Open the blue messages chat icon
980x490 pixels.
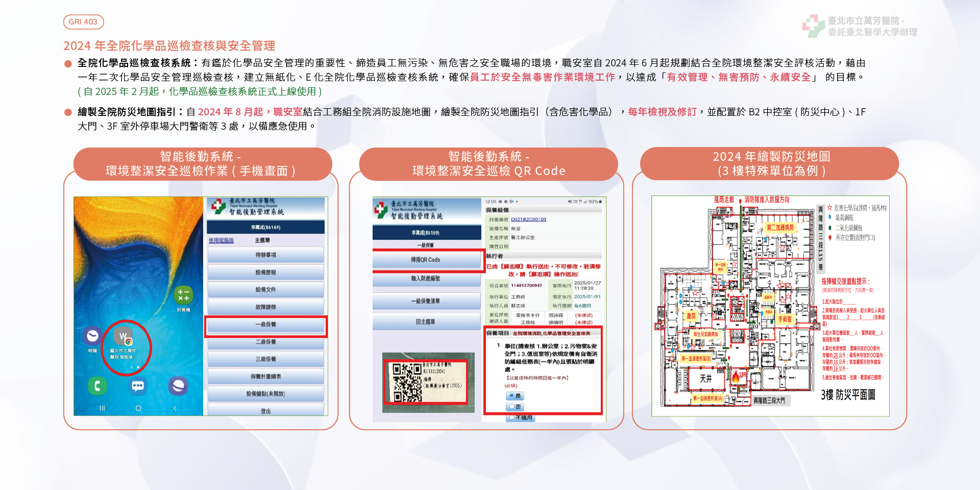(x=138, y=386)
